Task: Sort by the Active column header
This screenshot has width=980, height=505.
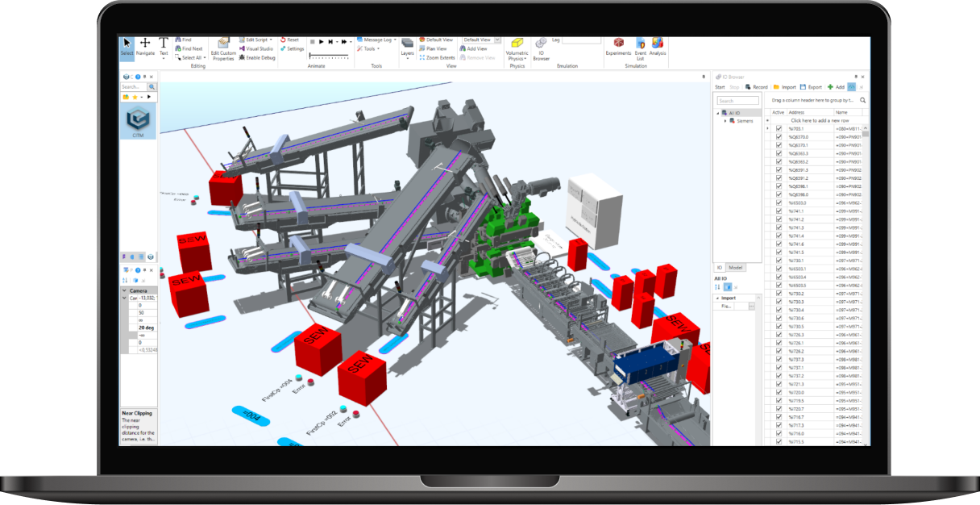Action: click(x=778, y=112)
